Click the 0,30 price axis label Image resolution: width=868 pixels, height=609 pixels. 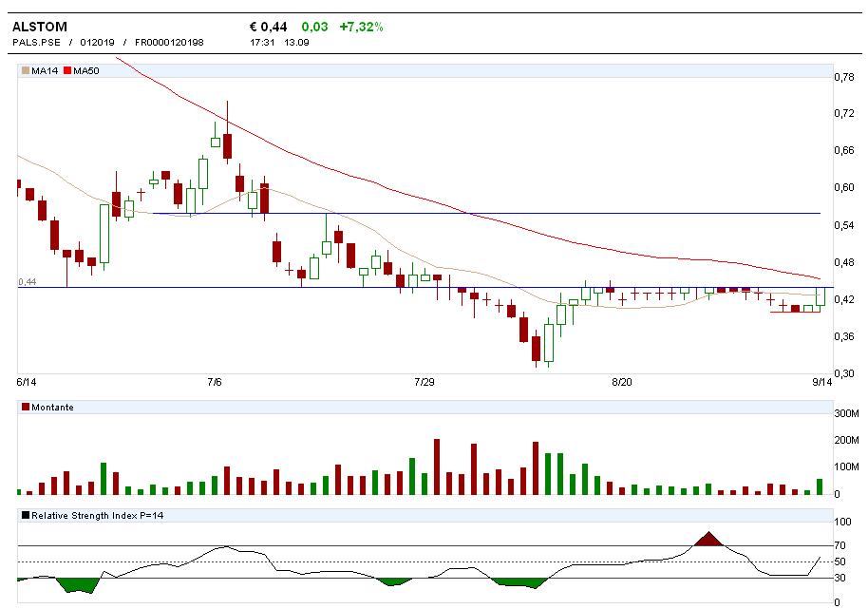844,373
